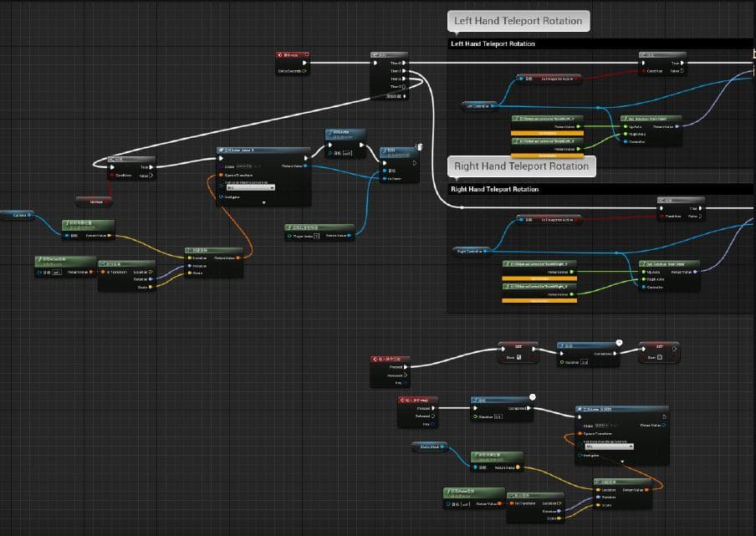This screenshot has width=756, height=536.
Task: Select the Static Mesh variable node
Action: pyautogui.click(x=429, y=447)
